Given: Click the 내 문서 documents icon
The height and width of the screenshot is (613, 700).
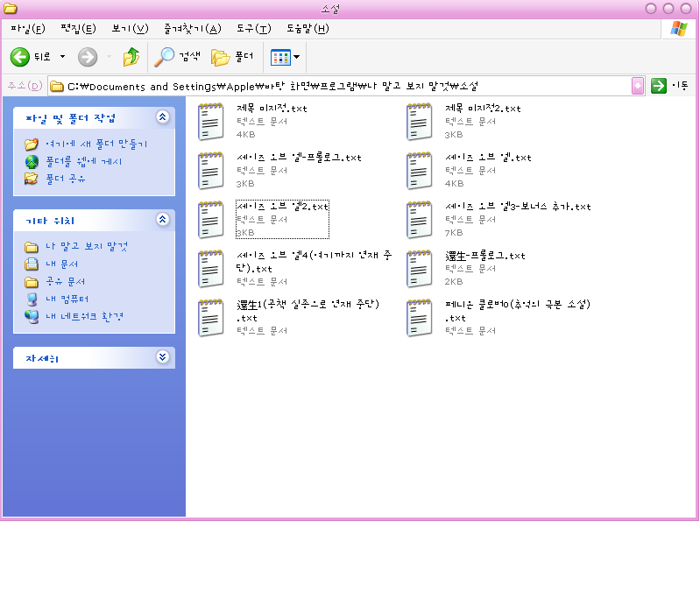Looking at the screenshot, I should click(x=32, y=264).
